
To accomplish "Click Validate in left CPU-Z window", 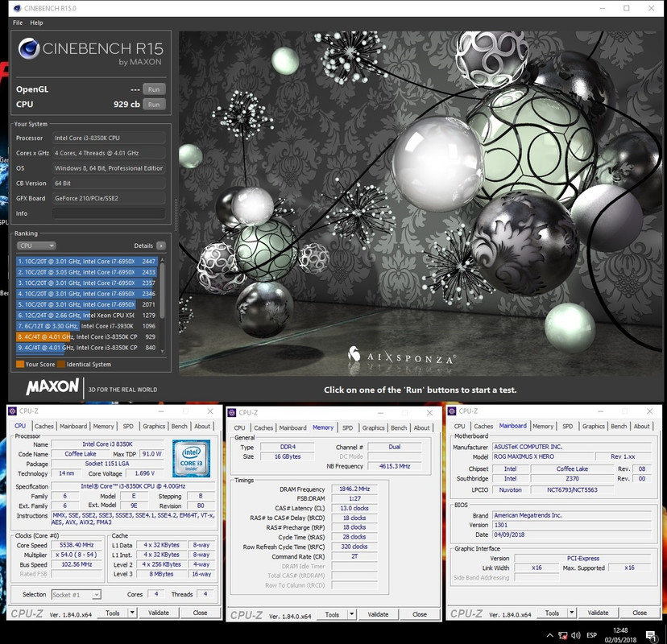I will (158, 613).
